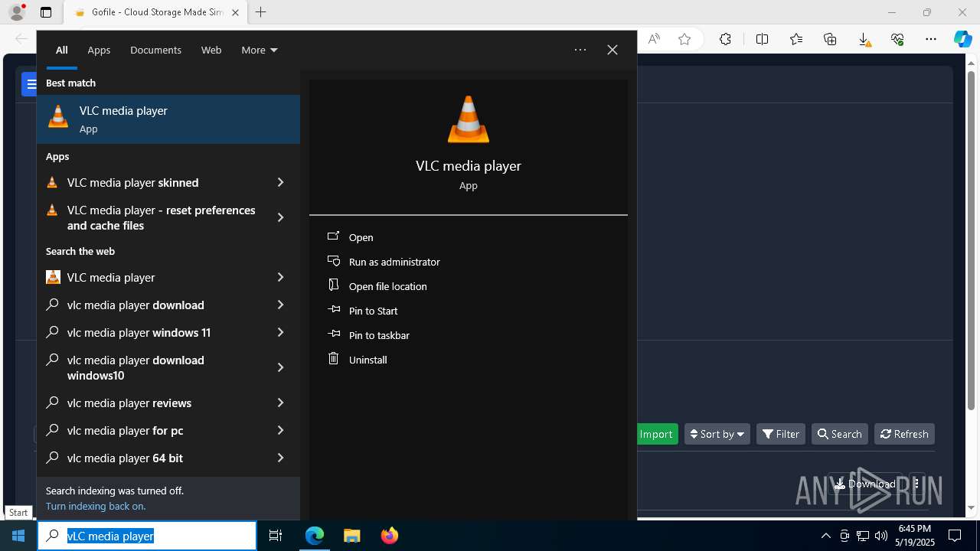Click Turn indexing back on link
This screenshot has width=980, height=551.
coord(96,506)
